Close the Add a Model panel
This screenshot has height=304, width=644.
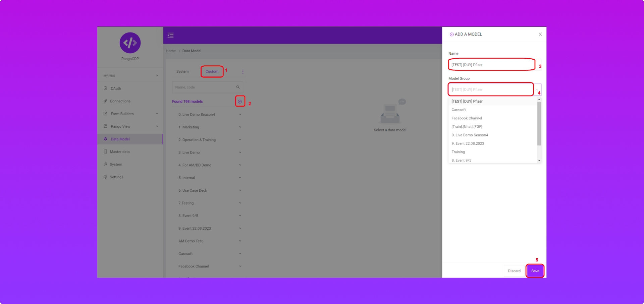[x=540, y=35]
